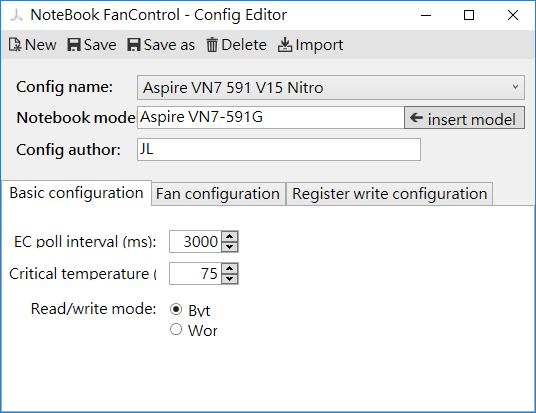
Task: Delete the selected config
Action: click(236, 45)
